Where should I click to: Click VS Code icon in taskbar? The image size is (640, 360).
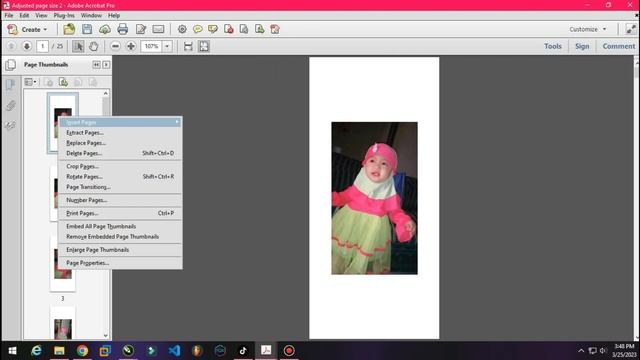[174, 351]
